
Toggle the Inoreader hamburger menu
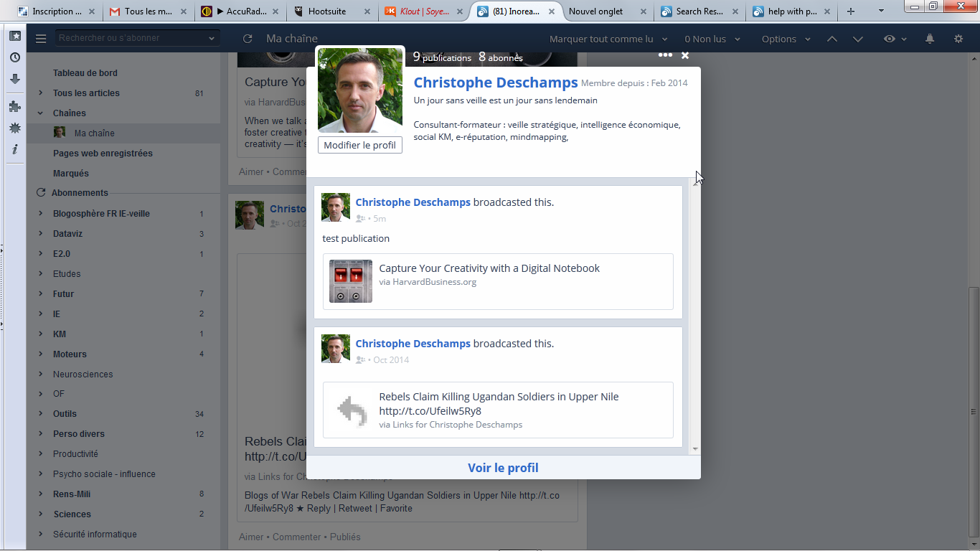point(41,39)
